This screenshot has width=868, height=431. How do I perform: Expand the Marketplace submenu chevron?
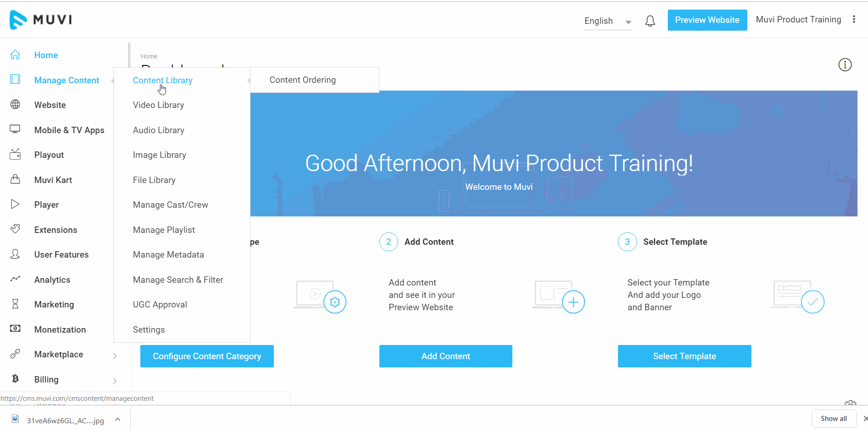pyautogui.click(x=115, y=356)
